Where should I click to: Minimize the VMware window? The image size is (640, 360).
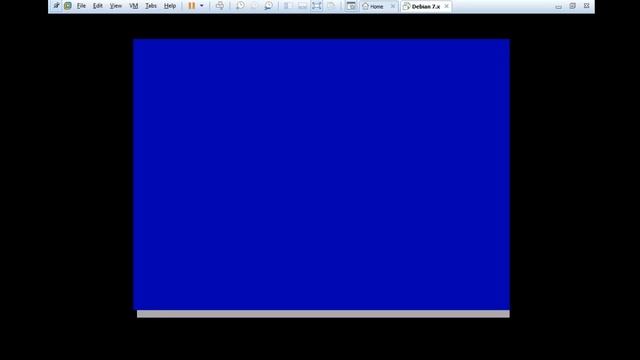558,6
